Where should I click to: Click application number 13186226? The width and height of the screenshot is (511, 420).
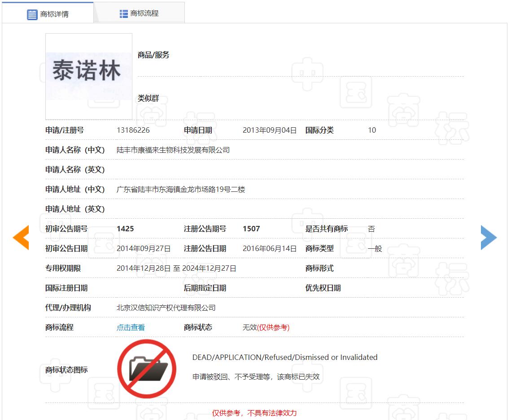133,130
